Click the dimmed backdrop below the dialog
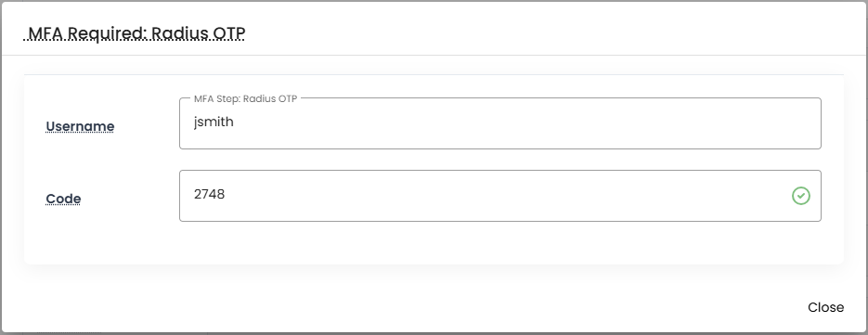Screen dimensions: 868x335 pos(434,333)
